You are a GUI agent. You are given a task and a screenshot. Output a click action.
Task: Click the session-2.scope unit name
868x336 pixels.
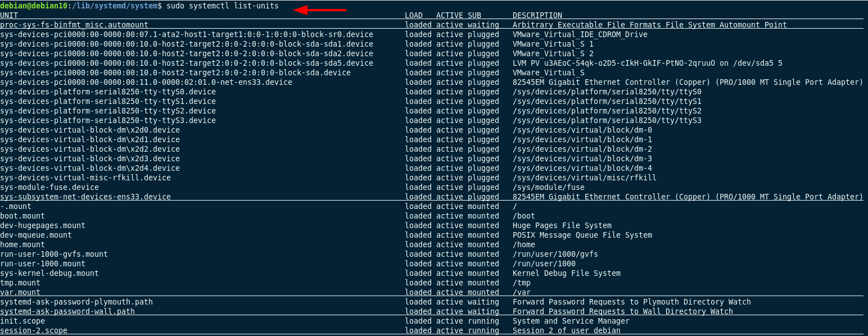pos(34,330)
